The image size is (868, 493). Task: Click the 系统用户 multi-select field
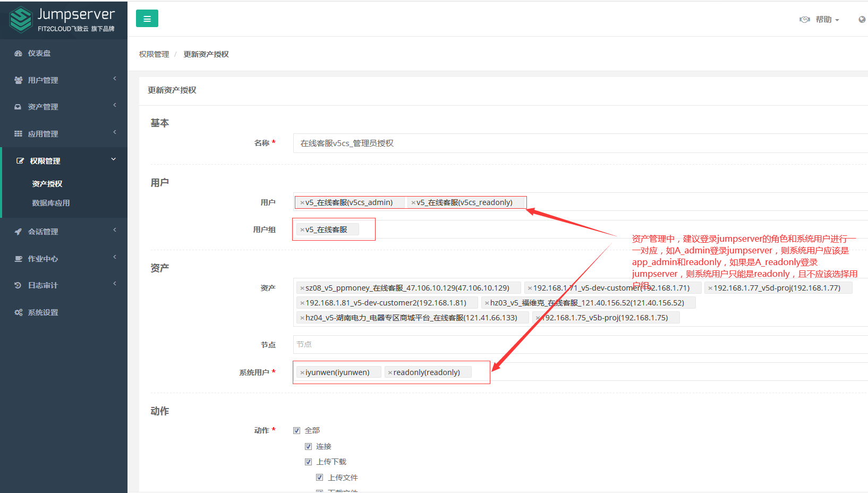coord(581,372)
